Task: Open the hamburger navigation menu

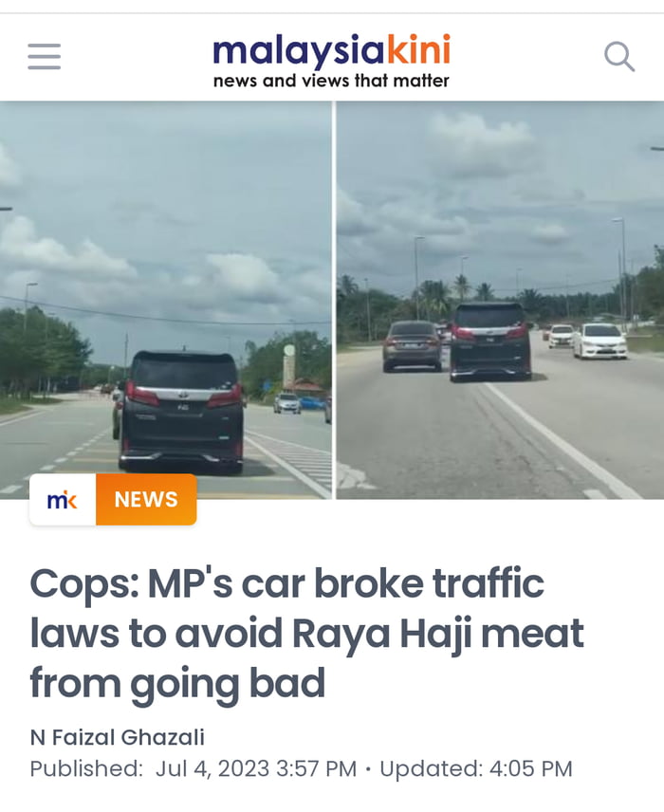Action: click(x=44, y=57)
